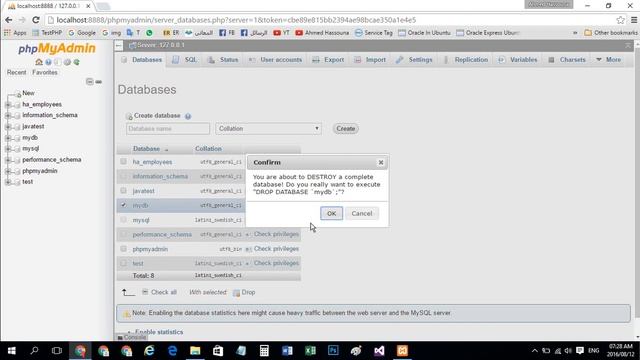Click the Drop icon under With selected
Image resolution: width=640 pixels, height=360 pixels.
[x=236, y=293]
